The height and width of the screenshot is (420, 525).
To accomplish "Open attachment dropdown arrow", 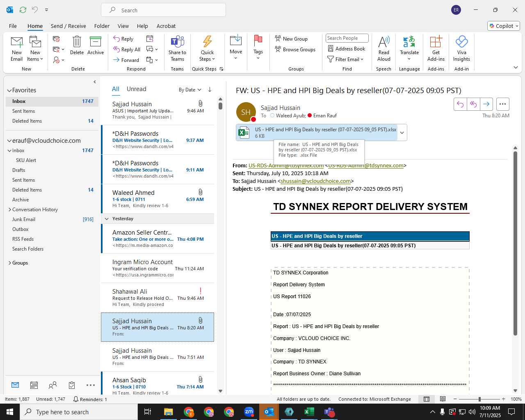I will pyautogui.click(x=402, y=132).
